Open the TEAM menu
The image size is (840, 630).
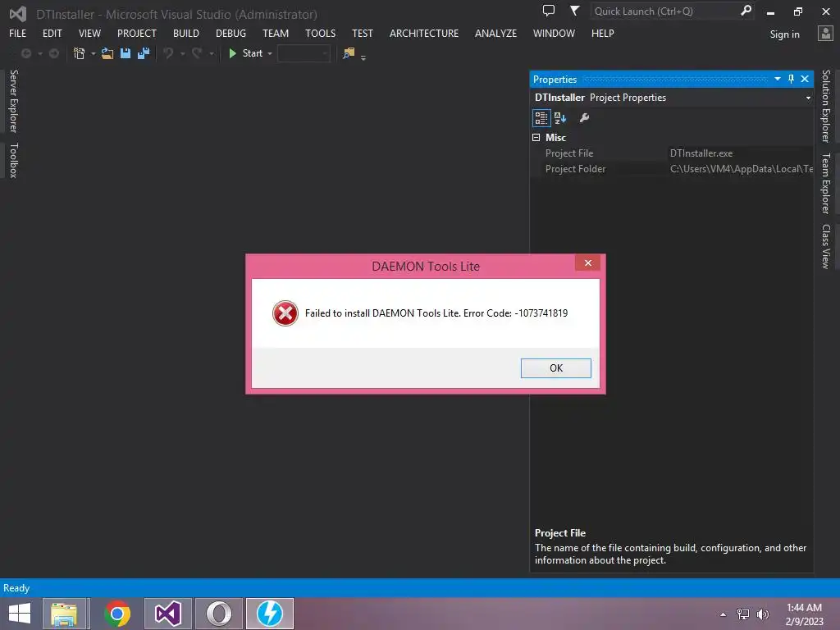276,33
